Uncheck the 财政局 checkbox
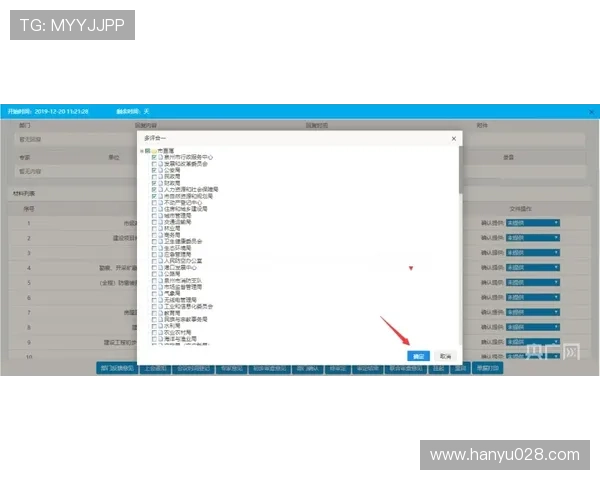 pos(154,183)
